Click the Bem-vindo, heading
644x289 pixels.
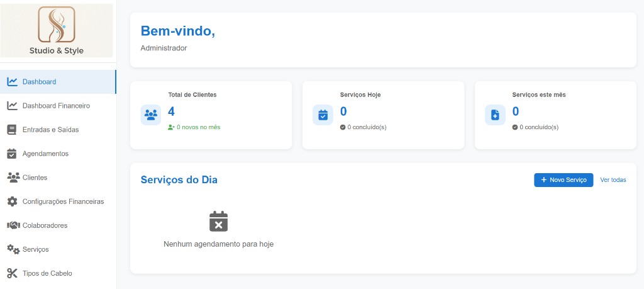point(178,31)
